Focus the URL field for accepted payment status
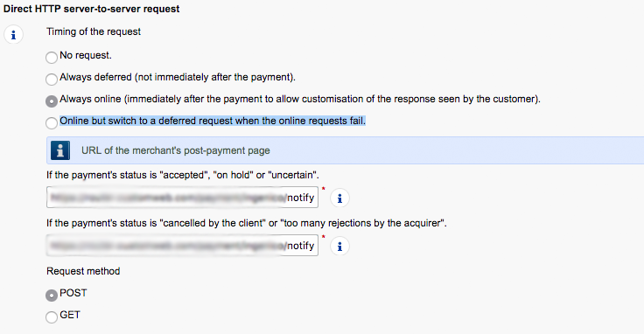The height and width of the screenshot is (334, 644). coord(182,198)
